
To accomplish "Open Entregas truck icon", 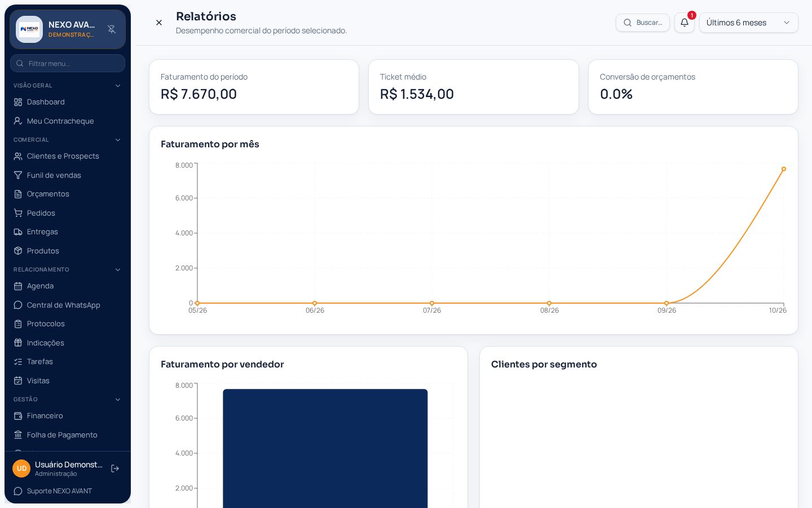I will tap(18, 232).
